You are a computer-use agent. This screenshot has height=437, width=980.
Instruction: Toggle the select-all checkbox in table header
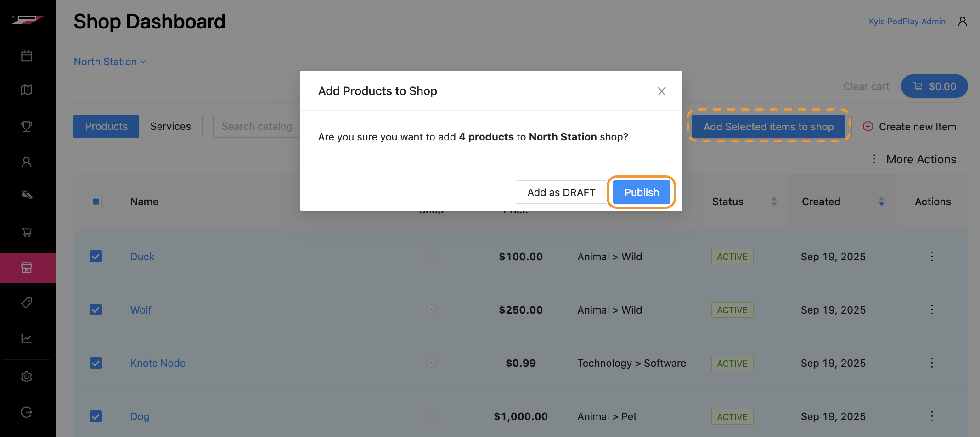pyautogui.click(x=96, y=202)
